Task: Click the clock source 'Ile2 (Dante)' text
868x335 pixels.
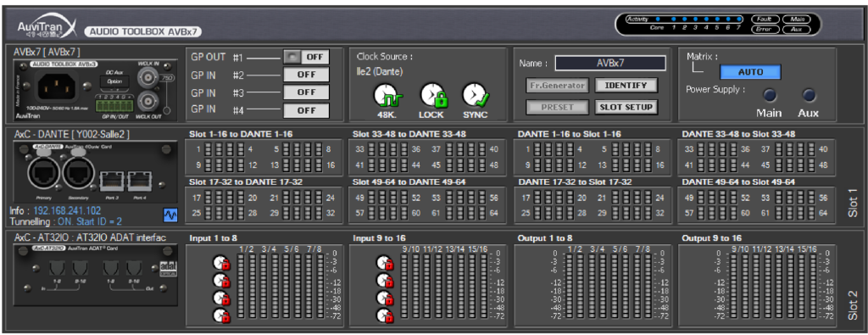Action: 379,71
